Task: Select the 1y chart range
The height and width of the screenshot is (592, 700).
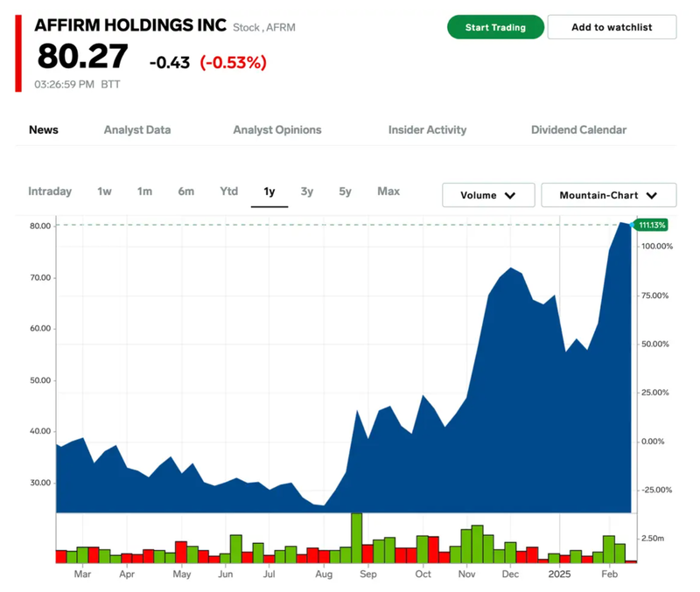Action: click(x=269, y=192)
